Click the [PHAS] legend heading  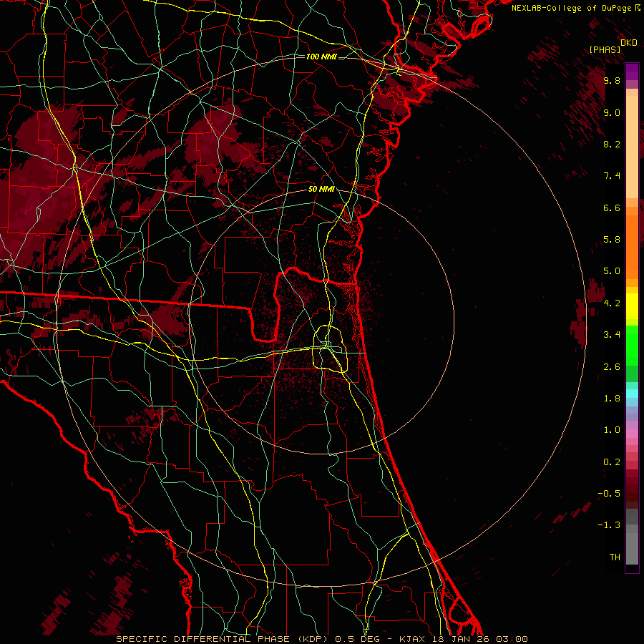tap(605, 49)
